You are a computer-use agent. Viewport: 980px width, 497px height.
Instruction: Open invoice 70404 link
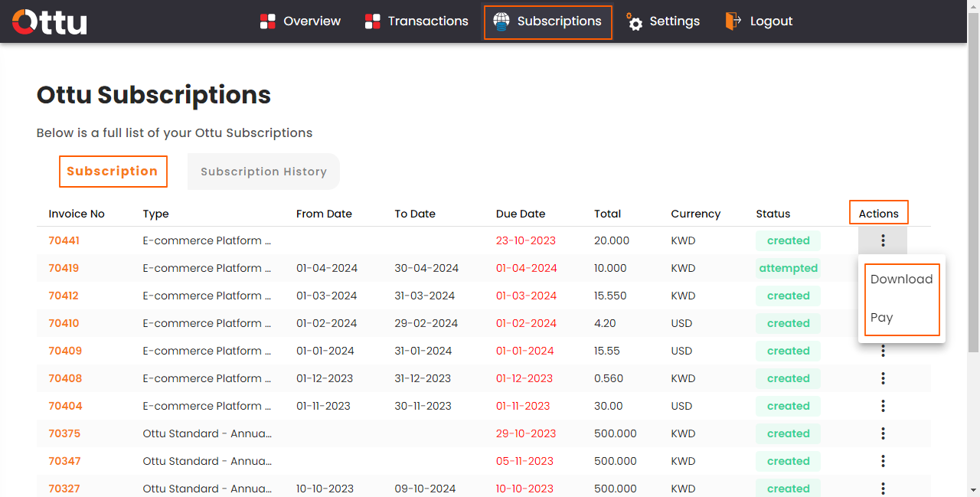click(65, 406)
